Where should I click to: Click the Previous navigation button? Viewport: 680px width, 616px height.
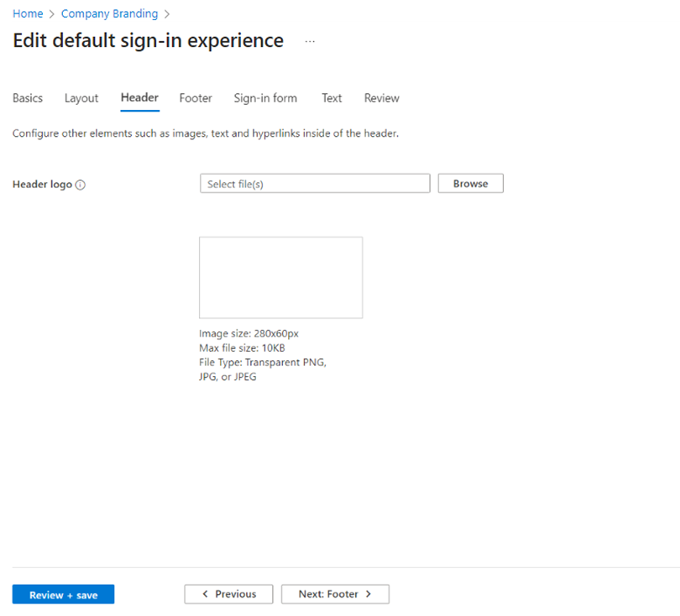pos(228,593)
